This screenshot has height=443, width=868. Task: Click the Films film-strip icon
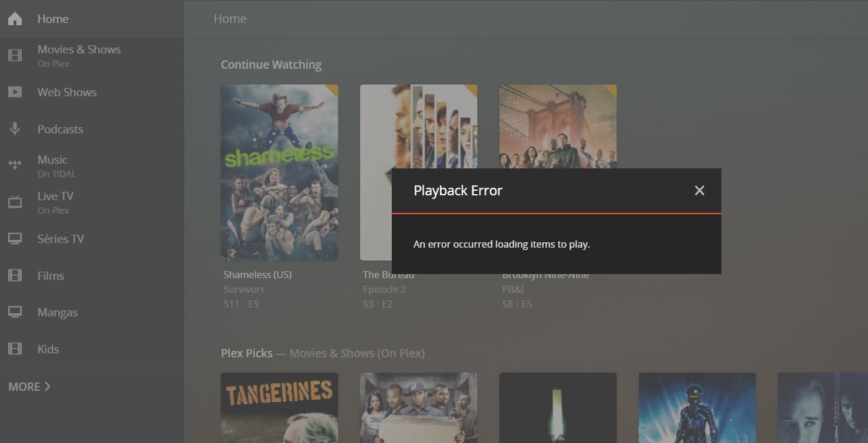(x=15, y=276)
